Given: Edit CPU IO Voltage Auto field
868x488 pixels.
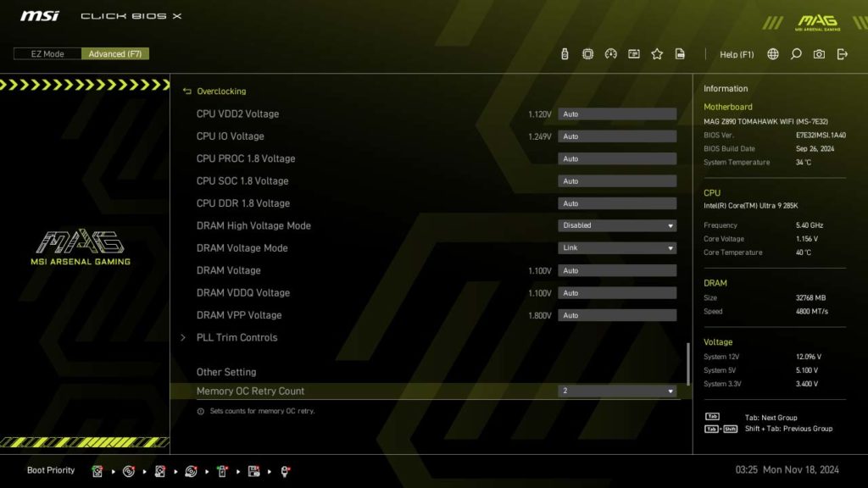Looking at the screenshot, I should pos(617,136).
